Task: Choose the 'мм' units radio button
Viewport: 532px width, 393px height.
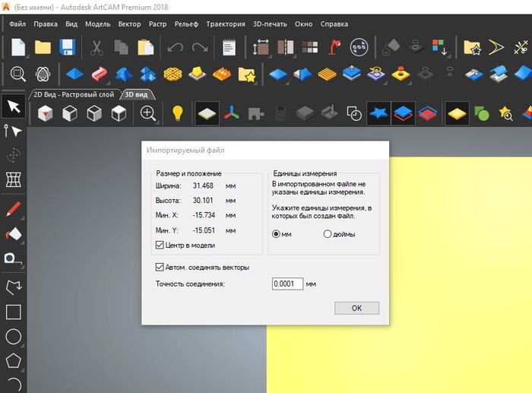Action: click(x=277, y=234)
